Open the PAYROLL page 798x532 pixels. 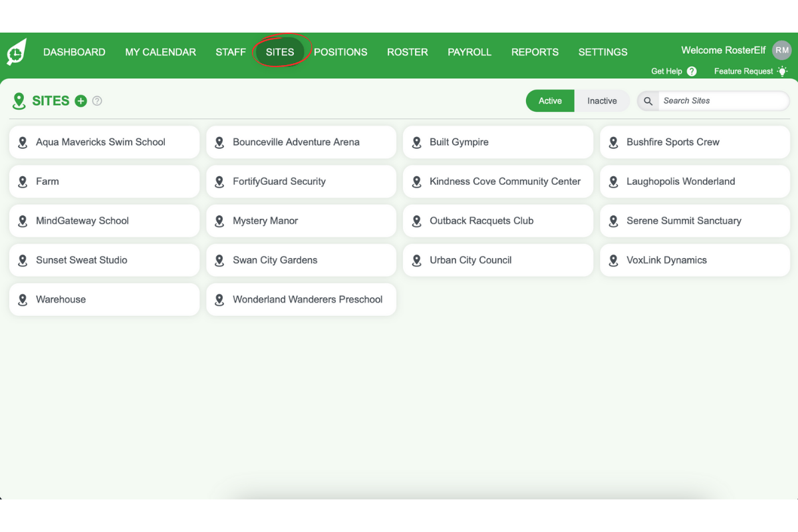click(469, 52)
